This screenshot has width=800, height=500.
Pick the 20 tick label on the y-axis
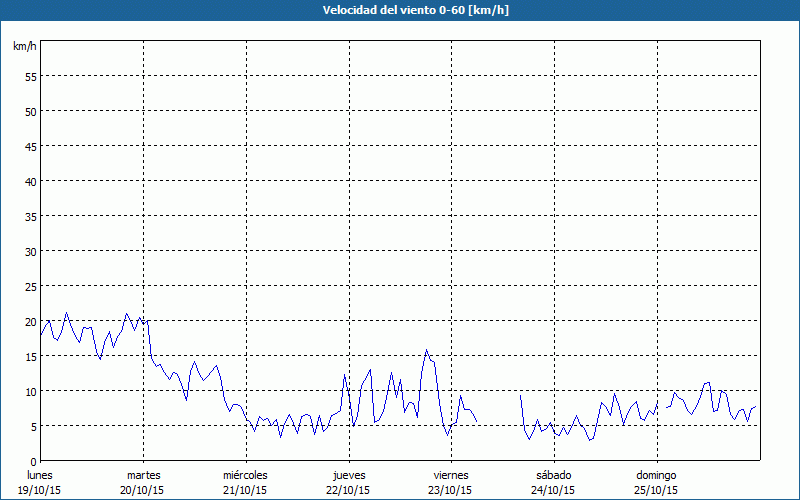30,321
